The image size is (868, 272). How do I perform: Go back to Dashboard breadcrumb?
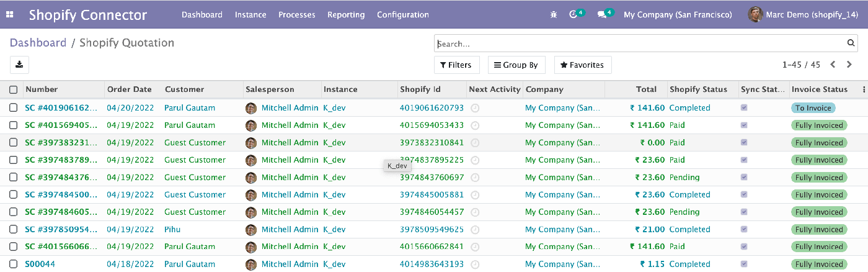(x=38, y=43)
